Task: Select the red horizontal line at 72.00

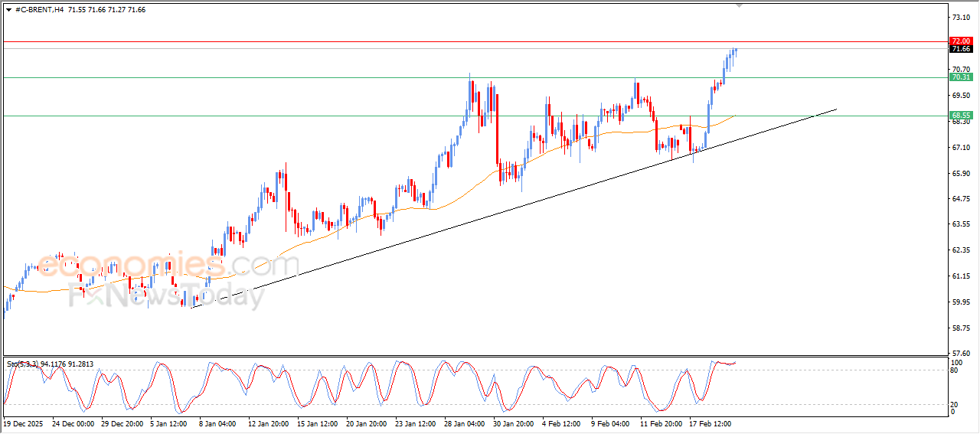Action: point(459,41)
